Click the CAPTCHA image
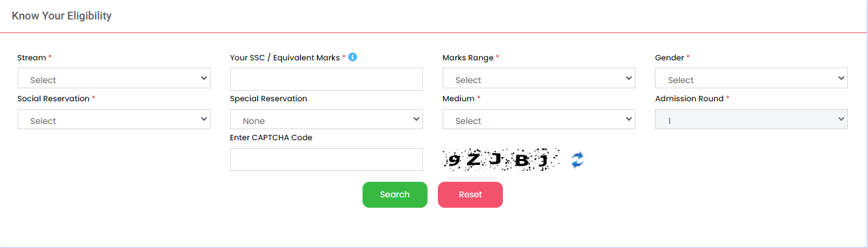Viewport: 868px width, 248px height. tap(501, 160)
